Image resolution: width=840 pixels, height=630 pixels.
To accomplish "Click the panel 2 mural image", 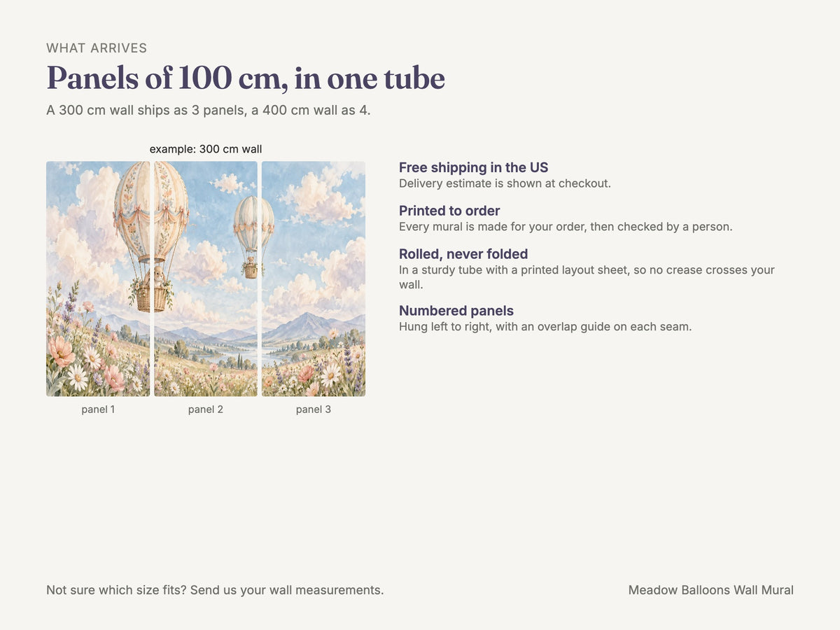I will pyautogui.click(x=206, y=279).
